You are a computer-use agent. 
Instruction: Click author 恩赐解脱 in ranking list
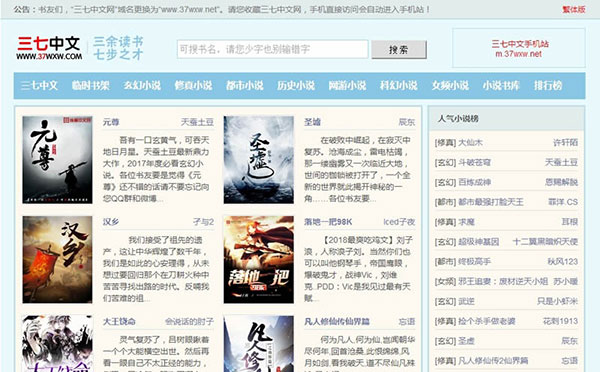(561, 183)
